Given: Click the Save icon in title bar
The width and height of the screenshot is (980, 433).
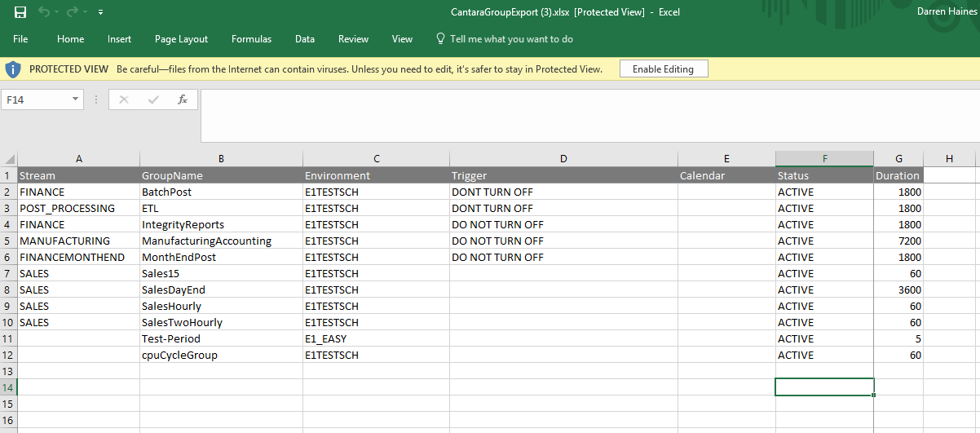Looking at the screenshot, I should [x=20, y=12].
